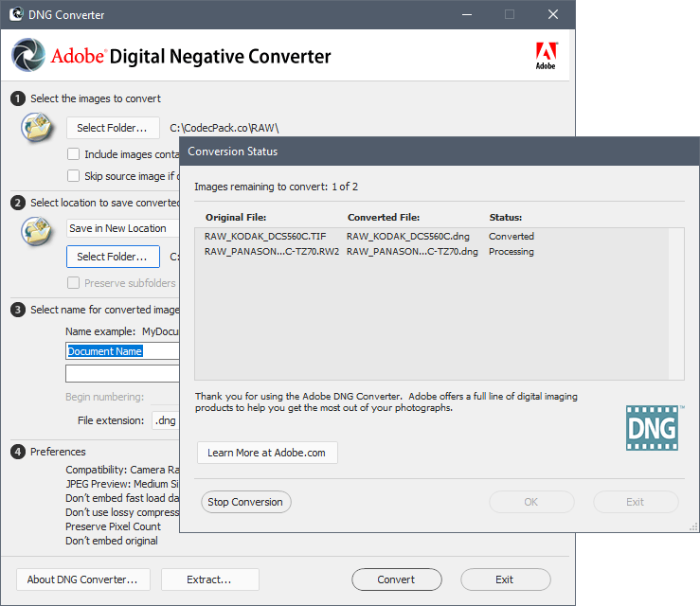Click converted file RAW_KODAK_DCS560C.dng

pyautogui.click(x=408, y=236)
